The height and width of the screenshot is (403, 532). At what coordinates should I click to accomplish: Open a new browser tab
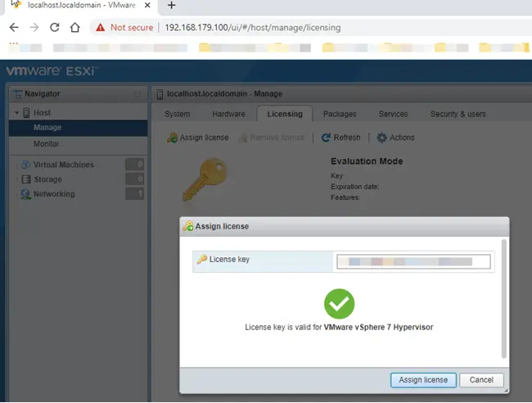(x=171, y=5)
